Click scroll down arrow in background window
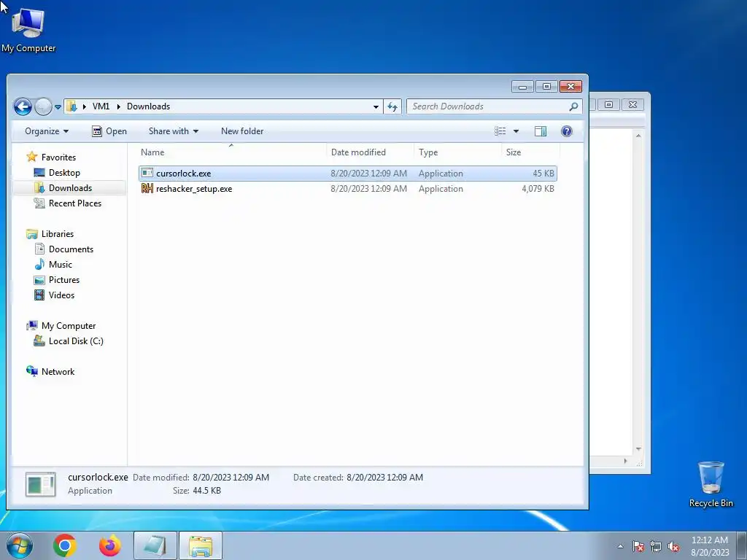Screen dimensions: 747x560 point(638,449)
